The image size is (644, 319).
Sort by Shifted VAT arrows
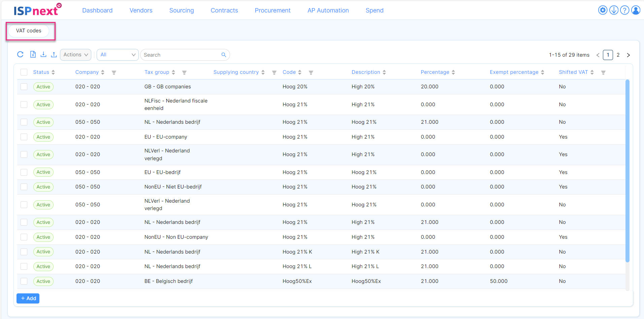click(x=592, y=72)
